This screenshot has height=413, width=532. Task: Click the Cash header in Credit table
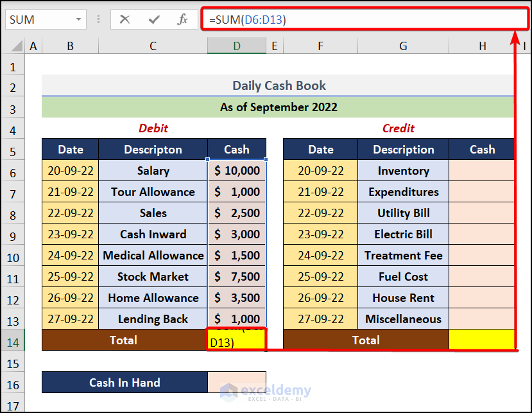[x=482, y=150]
